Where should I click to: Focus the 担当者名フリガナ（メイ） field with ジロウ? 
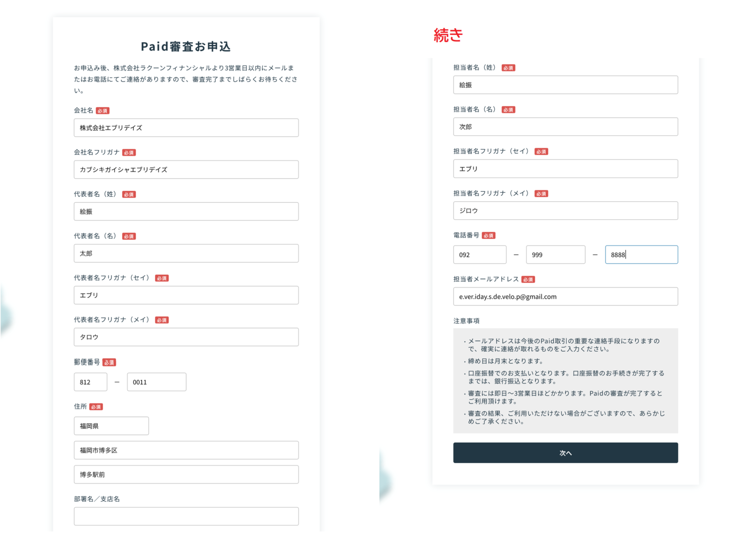click(565, 211)
